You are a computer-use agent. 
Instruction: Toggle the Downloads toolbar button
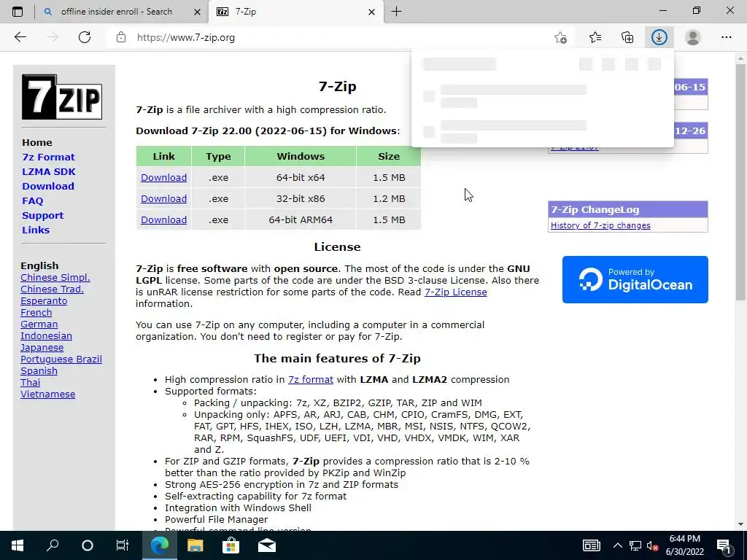coord(659,37)
